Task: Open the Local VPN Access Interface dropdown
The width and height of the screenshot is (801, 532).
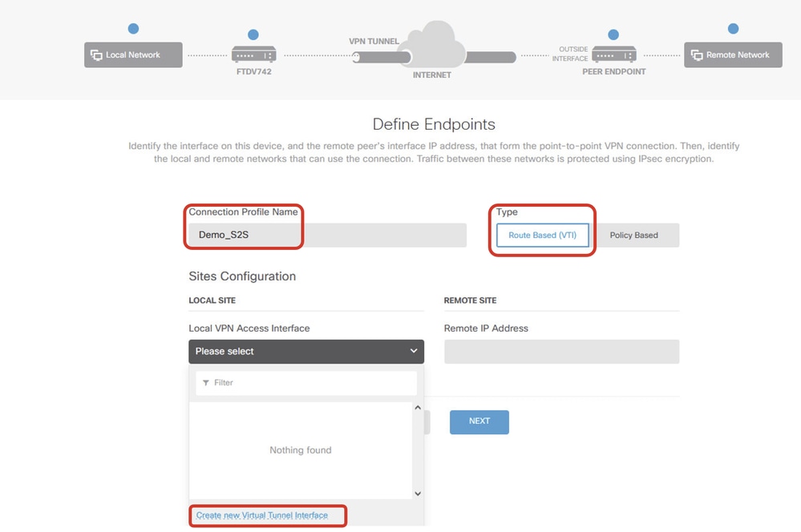Action: pos(306,351)
